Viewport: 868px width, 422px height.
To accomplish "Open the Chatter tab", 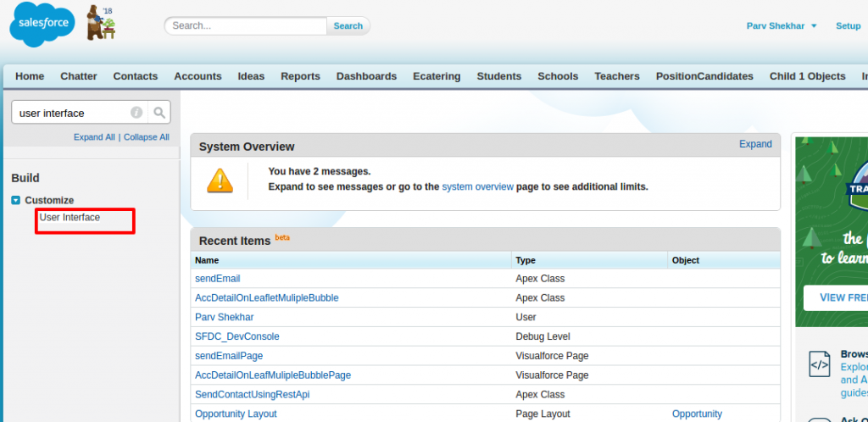I will tap(79, 76).
